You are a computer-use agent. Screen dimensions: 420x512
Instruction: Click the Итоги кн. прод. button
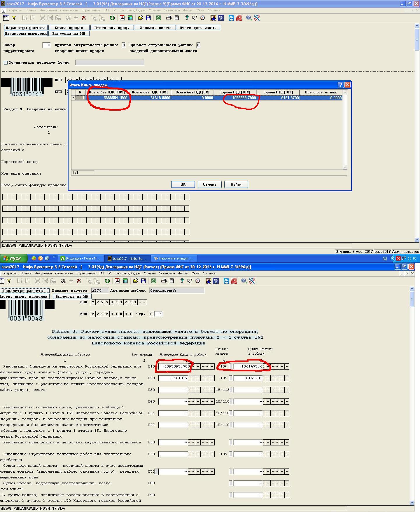(x=112, y=28)
